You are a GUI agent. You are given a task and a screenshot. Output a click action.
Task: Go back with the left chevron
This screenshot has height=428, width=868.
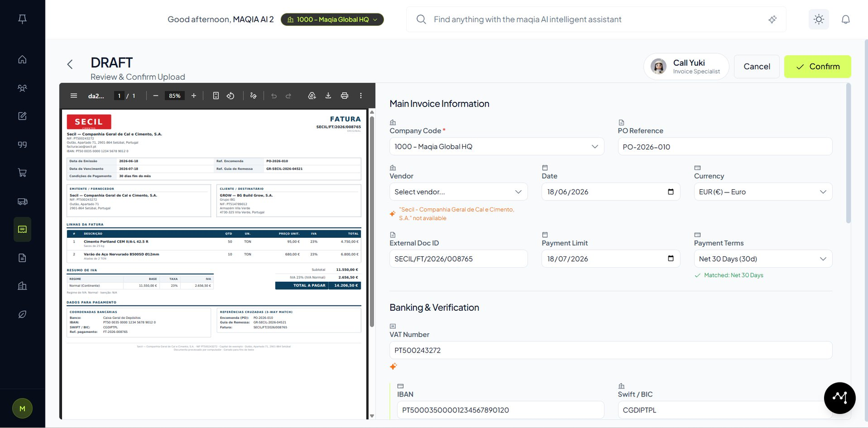[x=70, y=64]
